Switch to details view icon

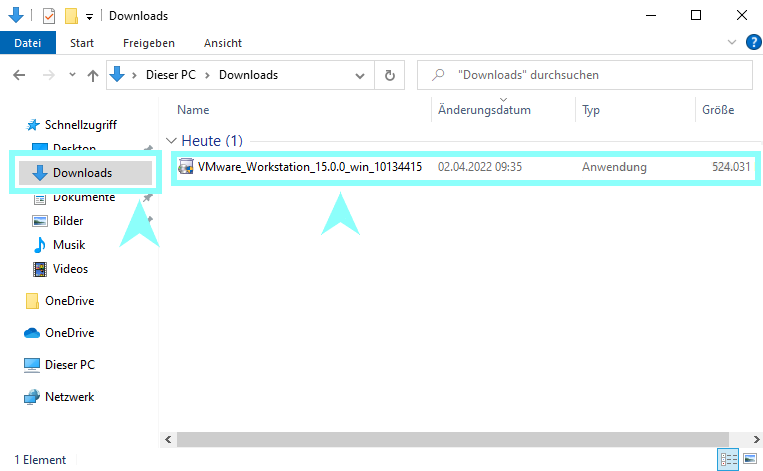point(728,459)
